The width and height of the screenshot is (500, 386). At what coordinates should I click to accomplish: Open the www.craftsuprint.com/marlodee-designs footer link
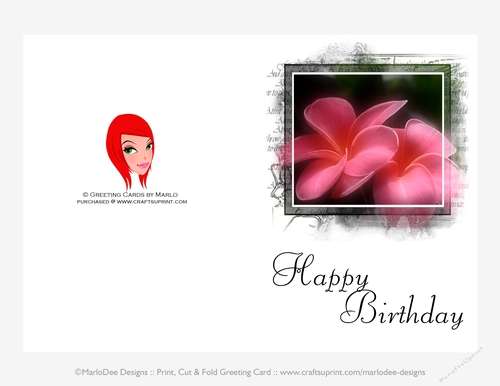click(352, 372)
